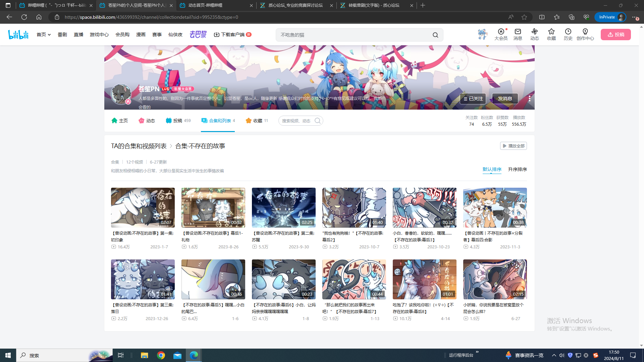Image resolution: width=644 pixels, height=362 pixels.
Task: Click the user avatar in bilibili header
Action: [x=482, y=34]
